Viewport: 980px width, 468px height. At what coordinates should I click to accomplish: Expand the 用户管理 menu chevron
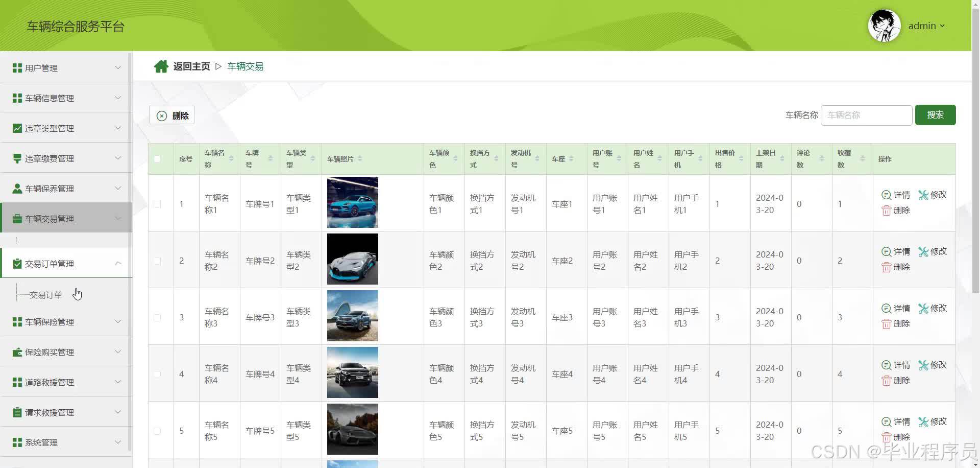pos(118,67)
